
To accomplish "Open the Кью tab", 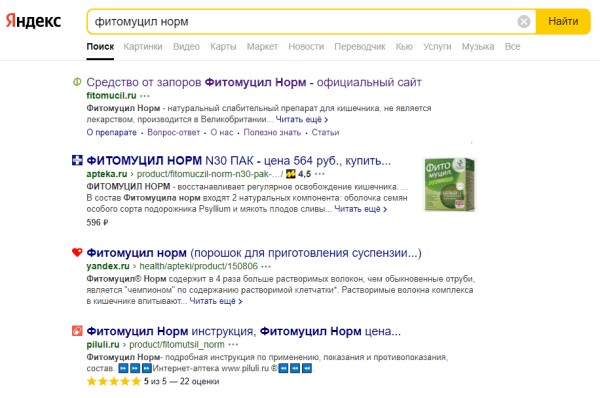I will point(404,47).
